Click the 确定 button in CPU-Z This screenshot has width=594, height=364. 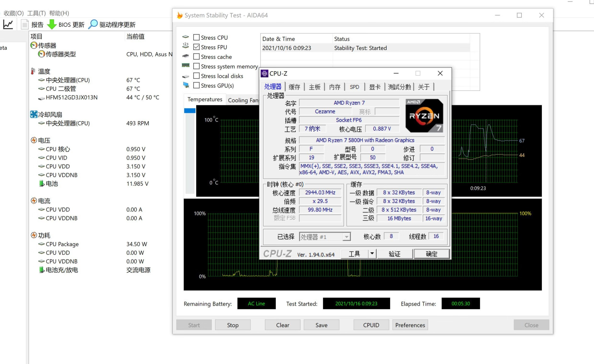pyautogui.click(x=431, y=254)
